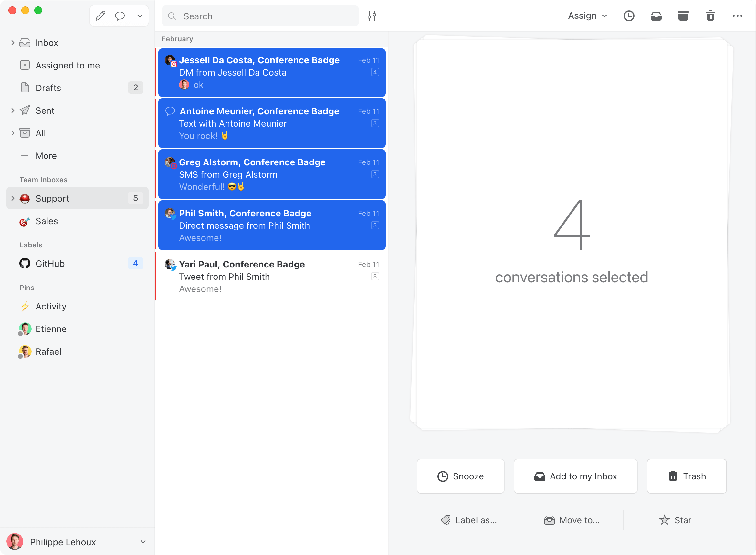Open new chat bubble icon
Screen dimensions: 756x555
click(x=120, y=16)
